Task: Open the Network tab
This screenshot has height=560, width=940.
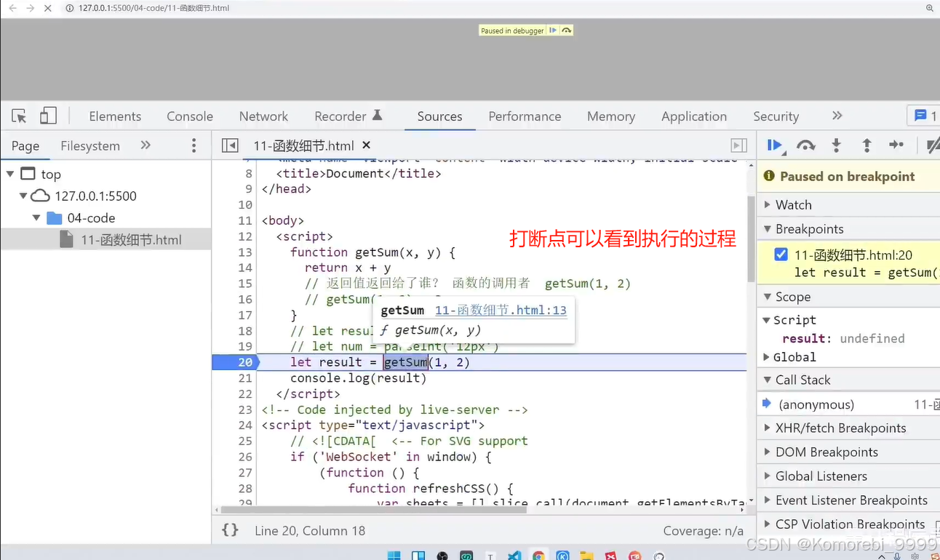Action: tap(263, 116)
